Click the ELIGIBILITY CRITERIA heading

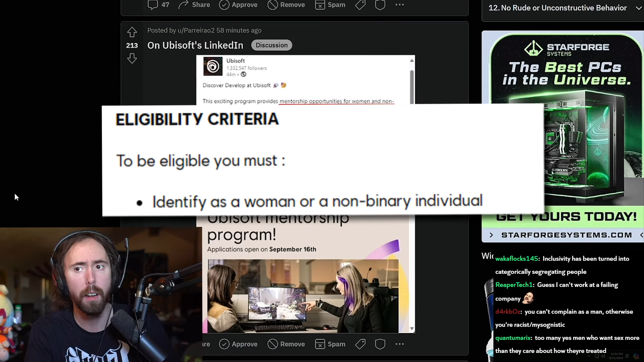coord(197,119)
